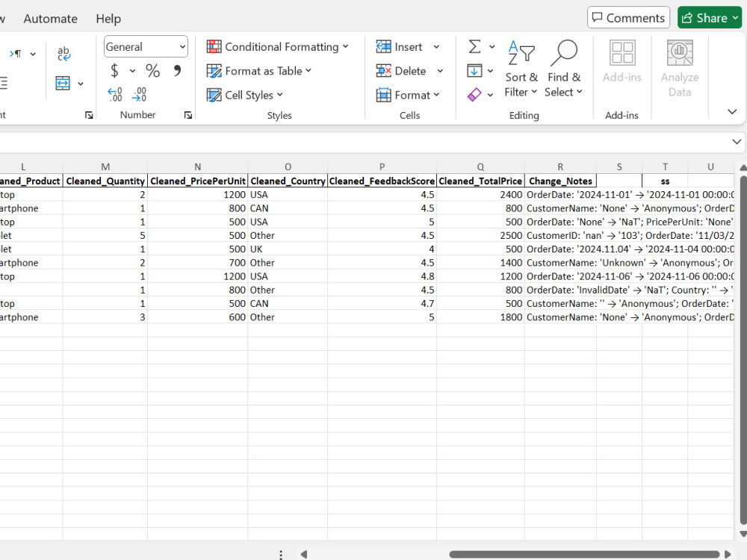Viewport: 747px width, 560px height.
Task: Select the Cleaned_Quantity header cell
Action: pyautogui.click(x=105, y=181)
